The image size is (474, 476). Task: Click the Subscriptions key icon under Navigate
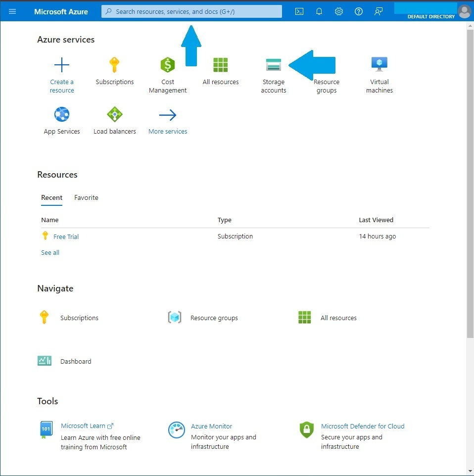(x=44, y=317)
